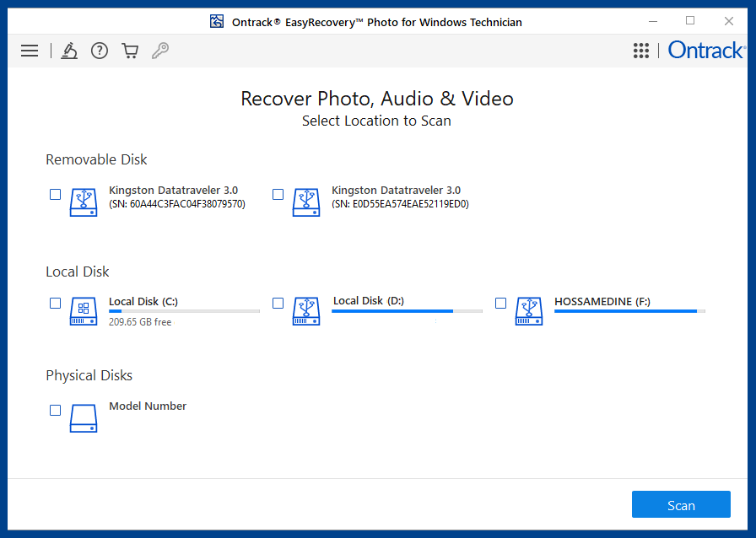Click the activation key icon
The image size is (756, 538).
[160, 51]
